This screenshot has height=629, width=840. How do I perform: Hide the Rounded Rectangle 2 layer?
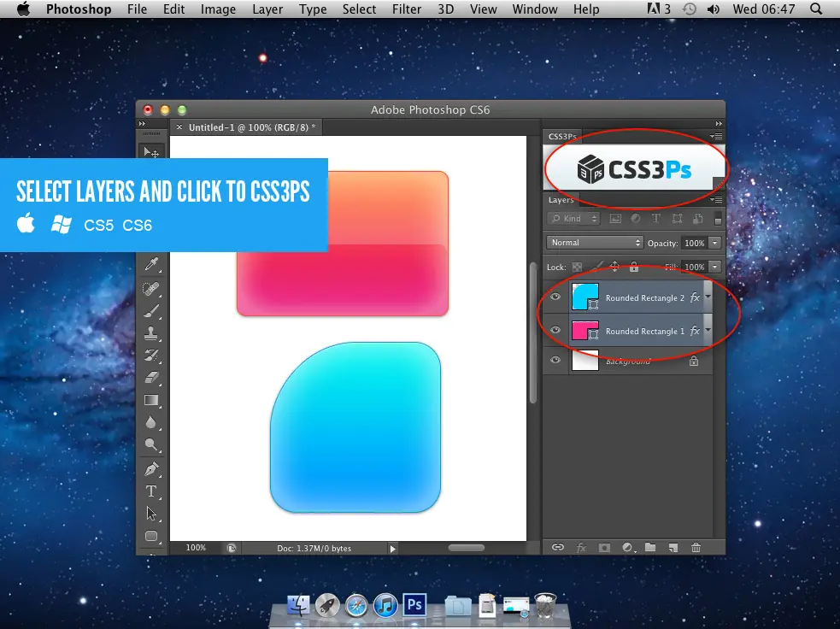tap(555, 297)
